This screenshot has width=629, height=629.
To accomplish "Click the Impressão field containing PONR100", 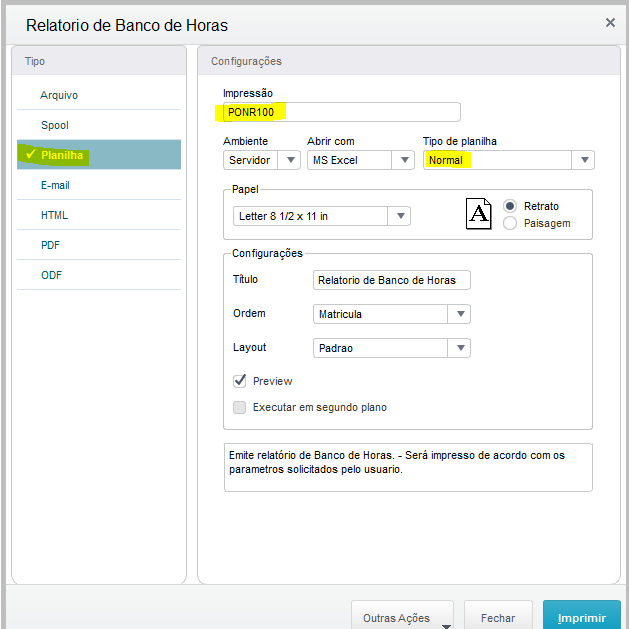I will (341, 112).
